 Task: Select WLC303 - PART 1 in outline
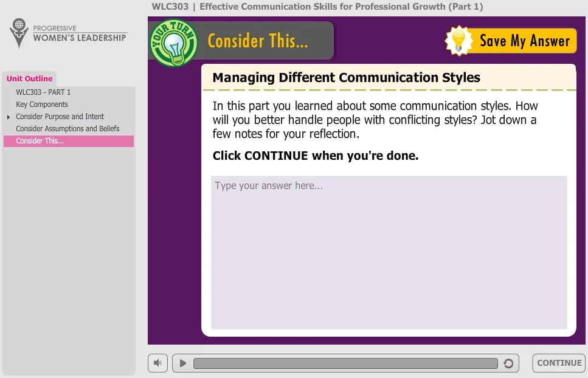(x=43, y=92)
